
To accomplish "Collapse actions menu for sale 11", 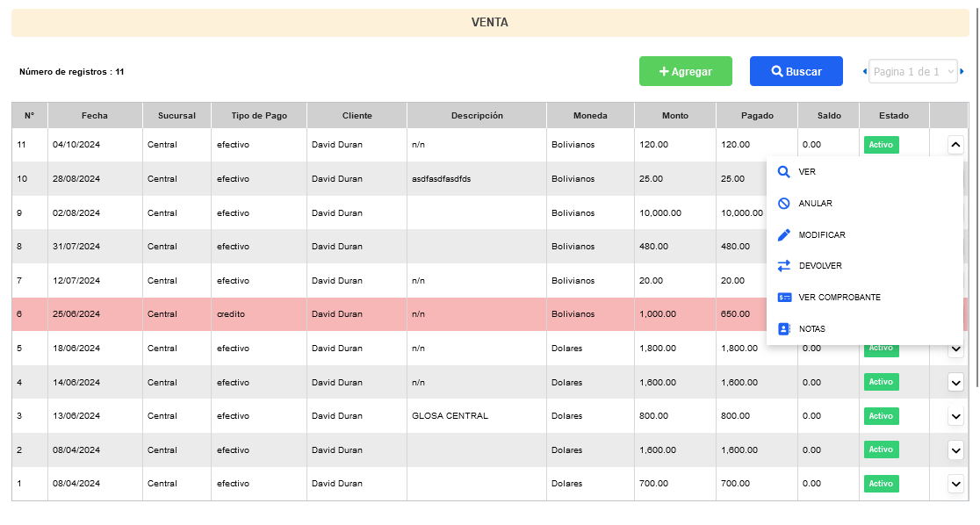I will tap(955, 145).
